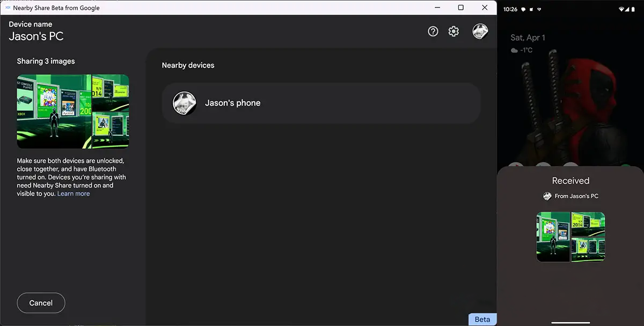The image size is (644, 326).
Task: Click the shared images preview thumbnail
Action: (x=73, y=112)
